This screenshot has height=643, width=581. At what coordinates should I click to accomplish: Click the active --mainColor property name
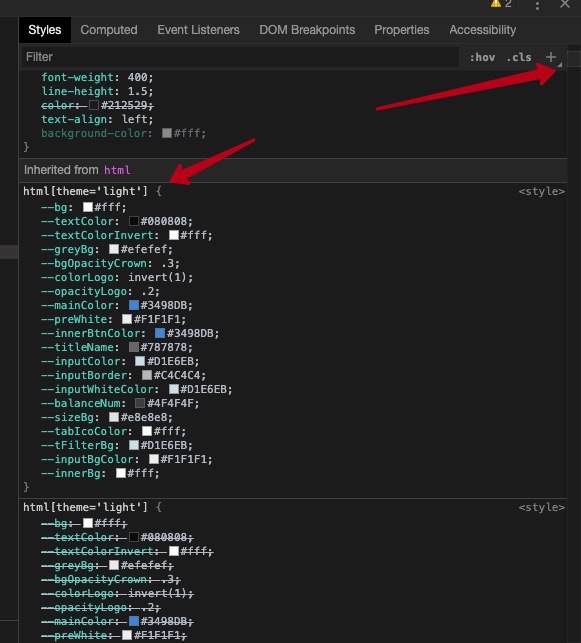77,305
